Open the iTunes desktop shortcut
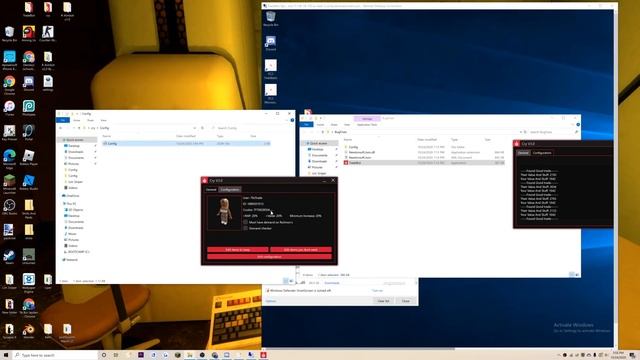The width and height of the screenshot is (640, 360). [9, 108]
